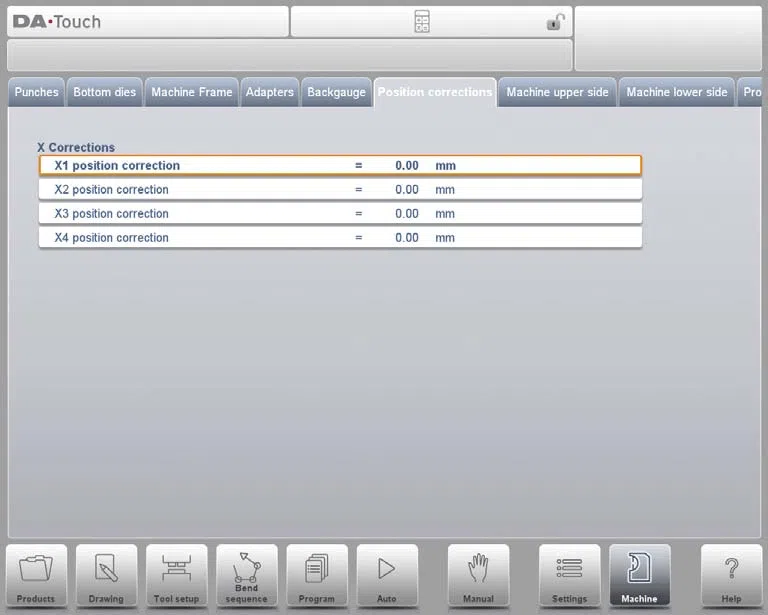Screen dimensions: 768x615
Task: Start Auto mode
Action: tap(387, 576)
